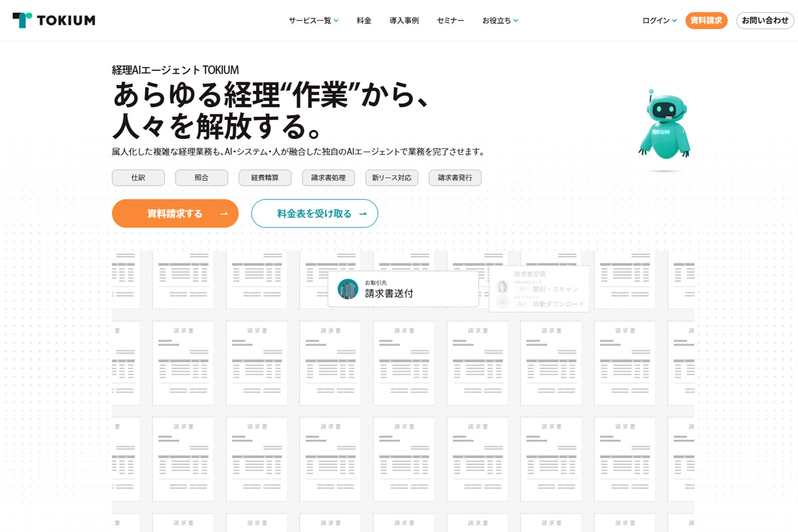Select the 仕訳 tag
798x532 pixels.
[x=138, y=178]
